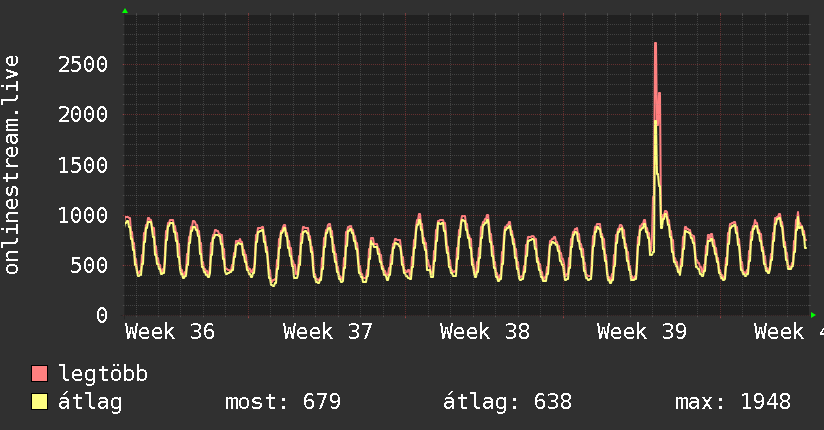Click the 1500 y-axis label
This screenshot has height=430, width=824.
tap(83, 166)
